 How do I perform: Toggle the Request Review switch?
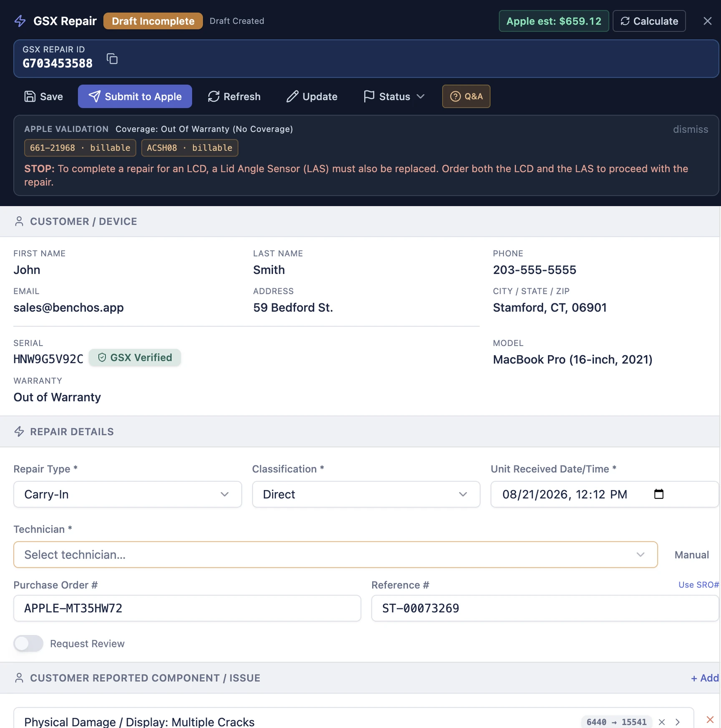[28, 643]
